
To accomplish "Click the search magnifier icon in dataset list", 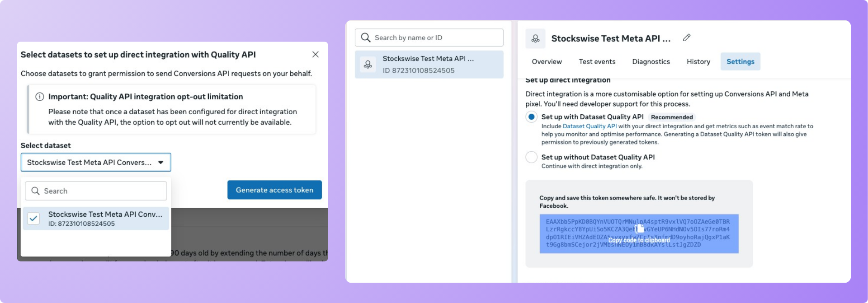I will (366, 37).
